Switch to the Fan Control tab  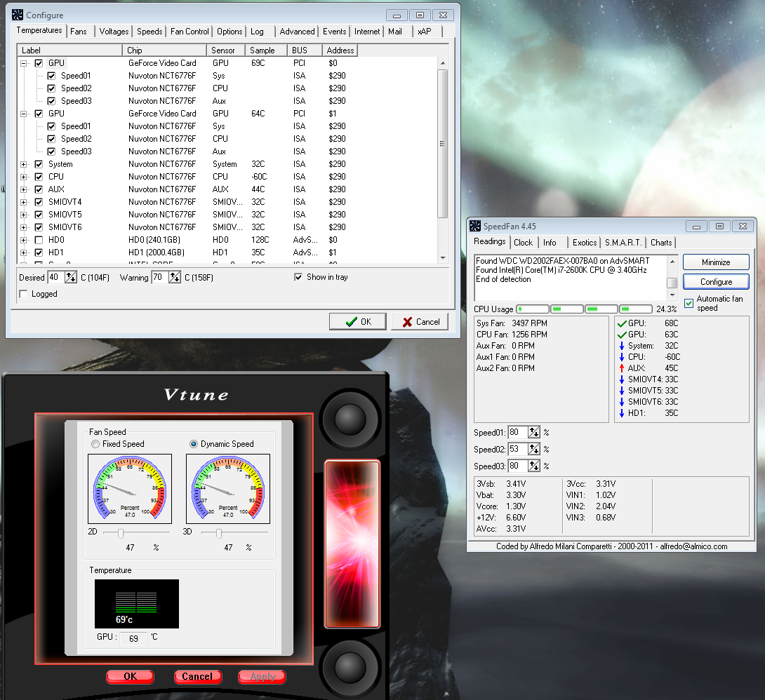(x=189, y=32)
